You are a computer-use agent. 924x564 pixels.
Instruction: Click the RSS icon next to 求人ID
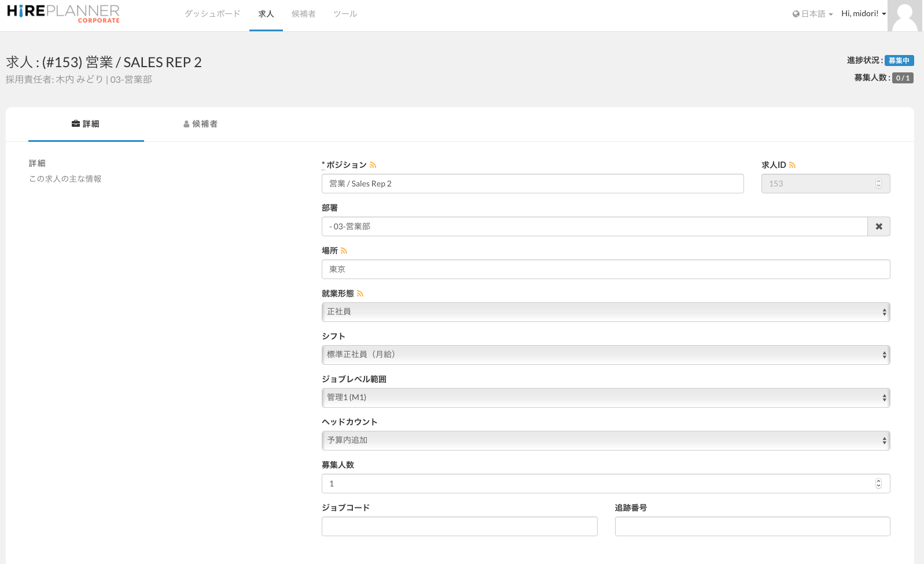point(792,166)
